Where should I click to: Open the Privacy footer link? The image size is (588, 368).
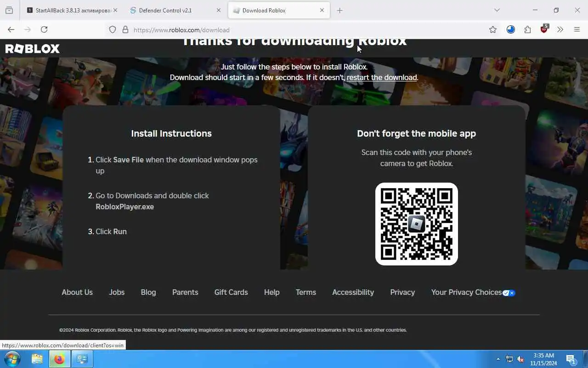(x=402, y=292)
